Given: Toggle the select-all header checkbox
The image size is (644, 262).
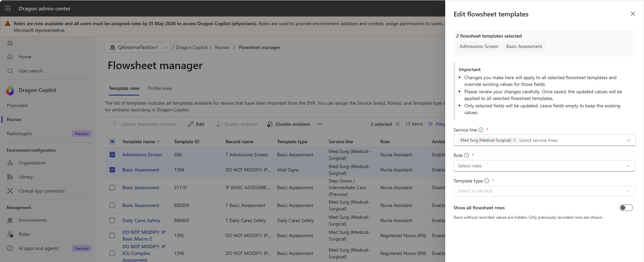Looking at the screenshot, I should [112, 142].
